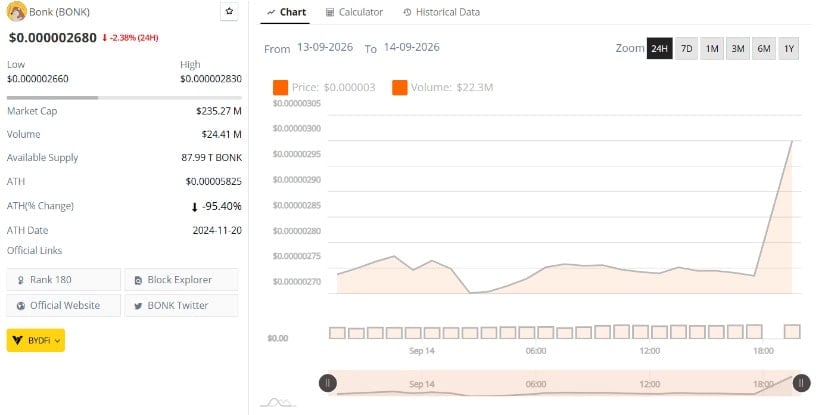825x415 pixels.
Task: Click the last volume bar after 18:00
Action: [792, 331]
